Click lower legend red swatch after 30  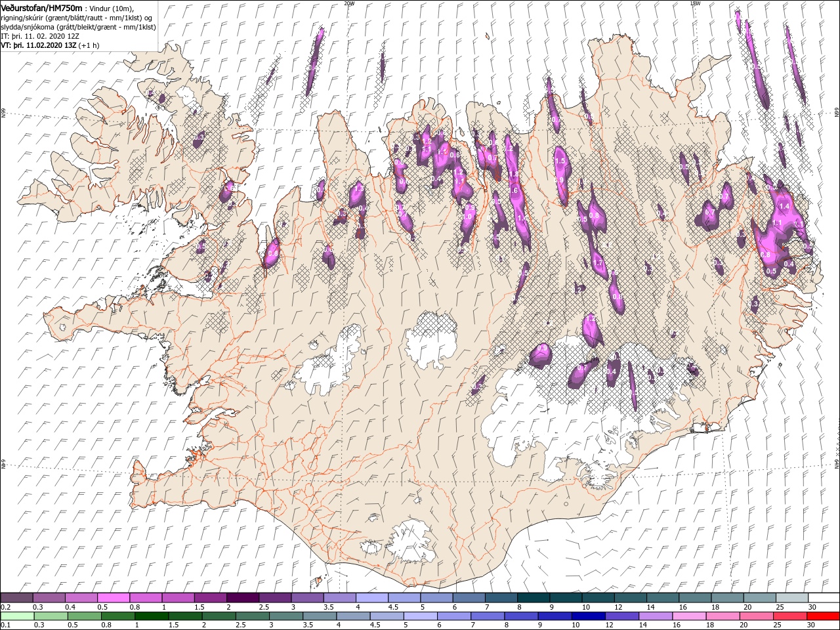[x=823, y=616]
